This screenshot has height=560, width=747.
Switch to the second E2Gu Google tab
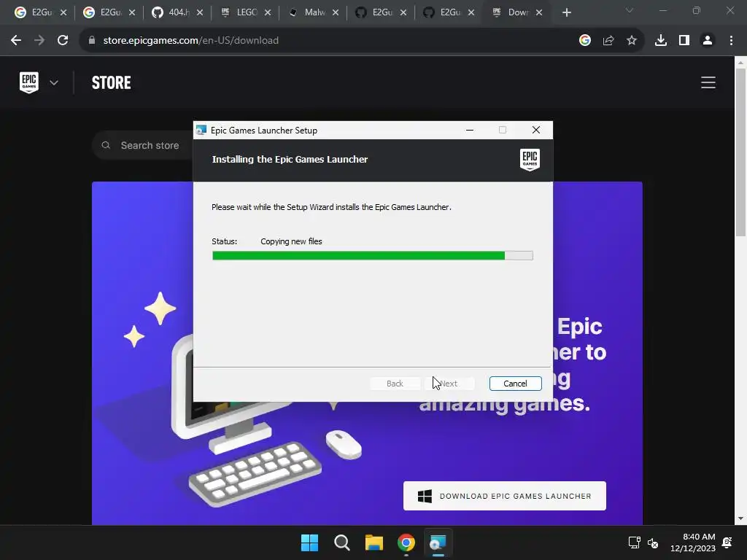[x=103, y=12]
